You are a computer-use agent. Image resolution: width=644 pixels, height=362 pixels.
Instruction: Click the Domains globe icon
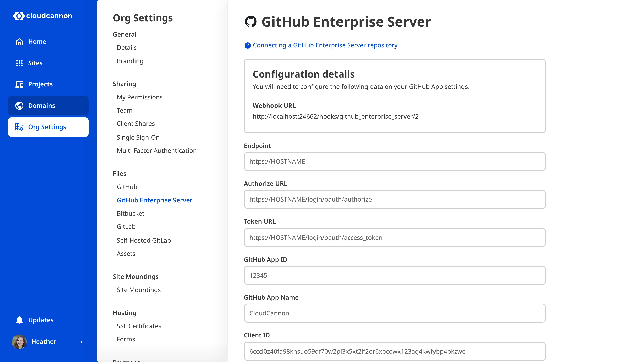19,105
